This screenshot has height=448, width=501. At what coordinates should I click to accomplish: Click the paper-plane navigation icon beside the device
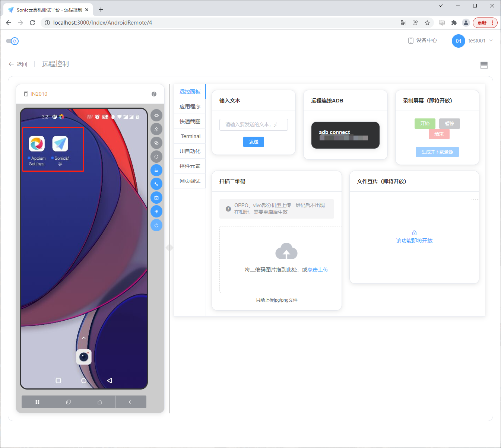pos(156,212)
